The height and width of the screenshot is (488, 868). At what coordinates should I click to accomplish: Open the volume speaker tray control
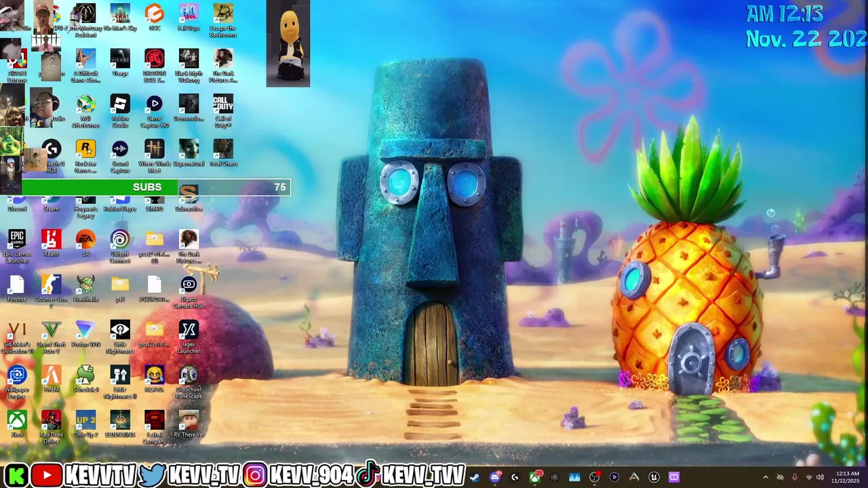(x=820, y=477)
